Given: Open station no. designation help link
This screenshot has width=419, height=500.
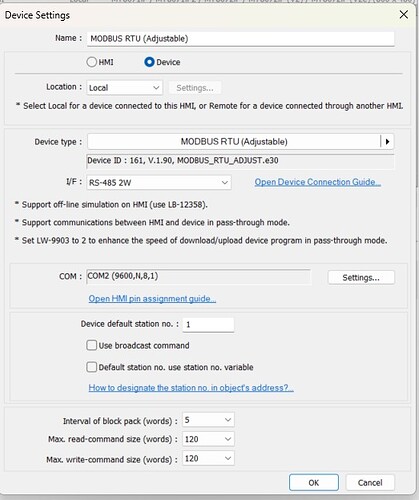Looking at the screenshot, I should (191, 388).
